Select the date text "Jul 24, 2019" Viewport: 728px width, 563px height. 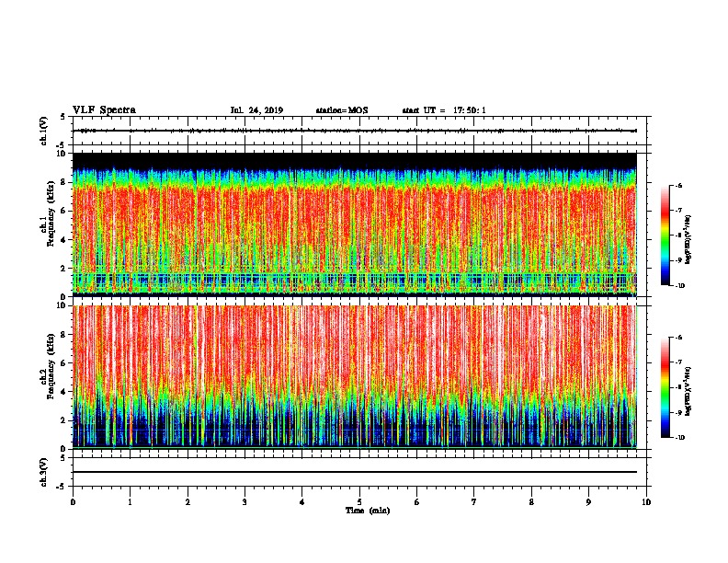(x=256, y=110)
